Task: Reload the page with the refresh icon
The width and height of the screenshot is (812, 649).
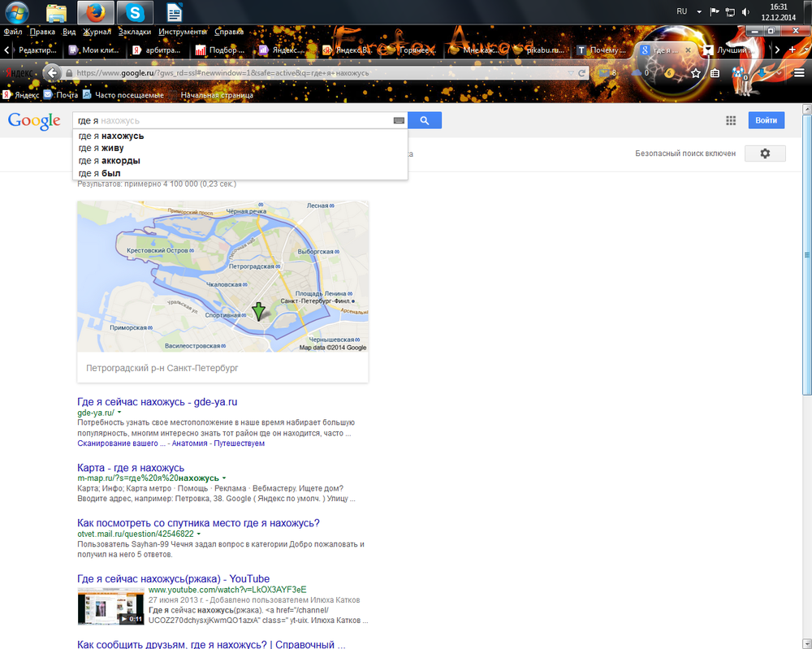Action: tap(581, 73)
